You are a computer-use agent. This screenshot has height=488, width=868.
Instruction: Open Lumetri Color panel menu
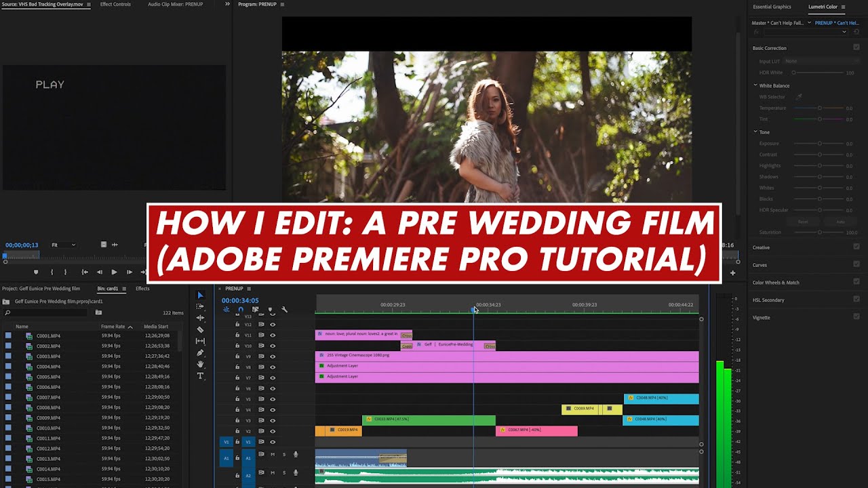click(843, 7)
